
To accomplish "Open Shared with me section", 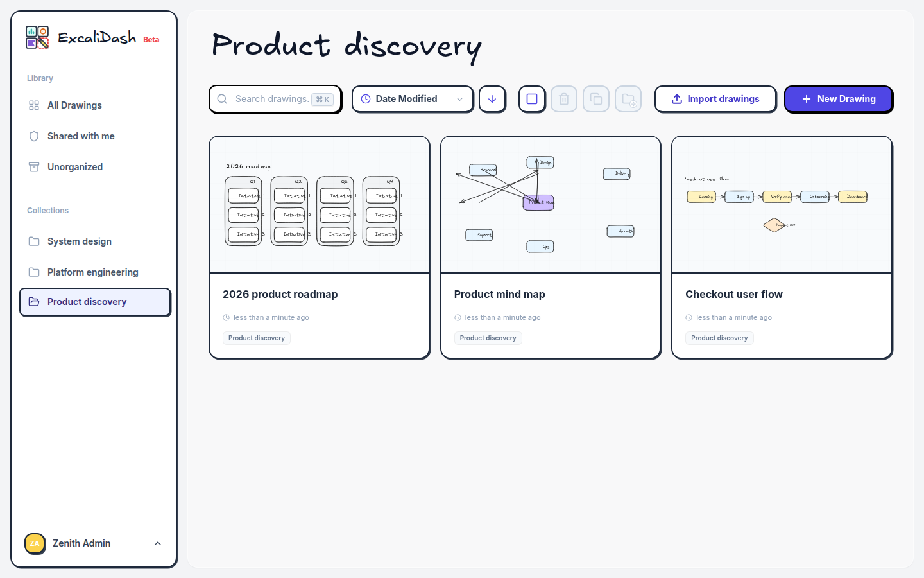I will point(95,136).
